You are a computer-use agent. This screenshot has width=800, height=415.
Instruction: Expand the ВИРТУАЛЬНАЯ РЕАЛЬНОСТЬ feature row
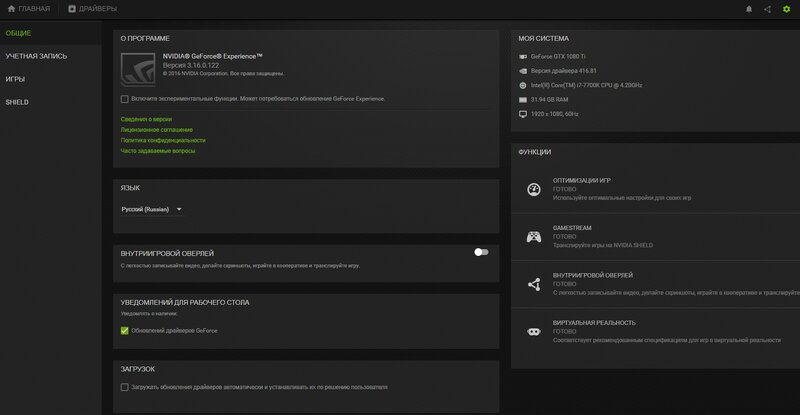pyautogui.click(x=656, y=332)
